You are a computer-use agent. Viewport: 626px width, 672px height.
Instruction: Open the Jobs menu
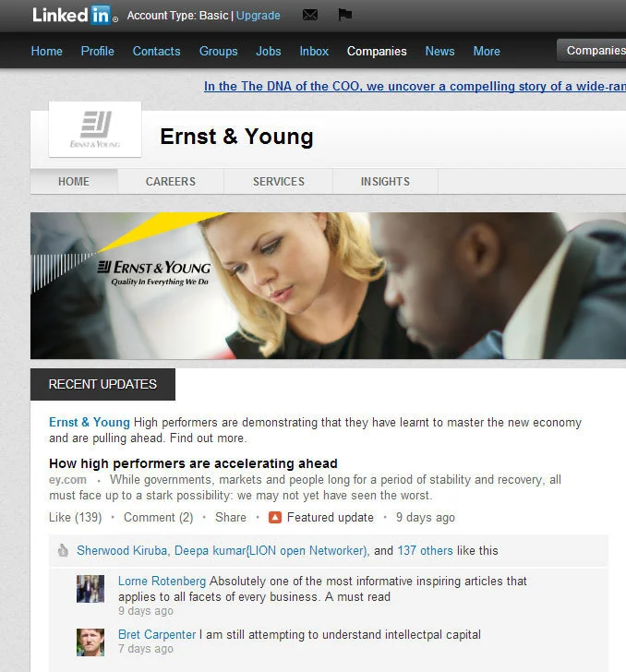pyautogui.click(x=269, y=51)
